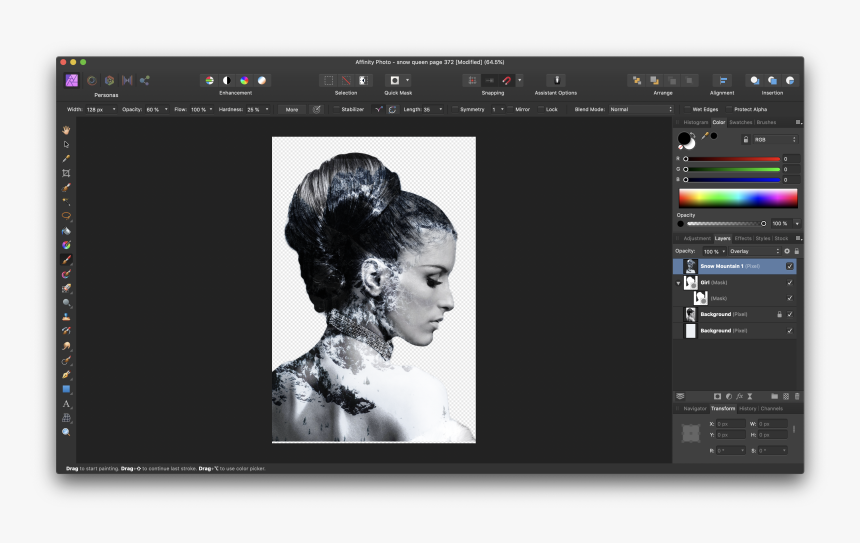Image resolution: width=860 pixels, height=543 pixels.
Task: Hide the Snow Mountain 1 layer
Action: click(x=790, y=266)
